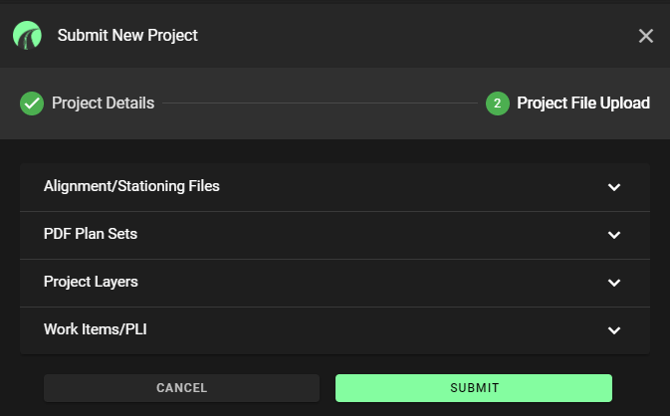Click the Alignment/Stationing Files section title
The image size is (670, 416).
tap(132, 186)
